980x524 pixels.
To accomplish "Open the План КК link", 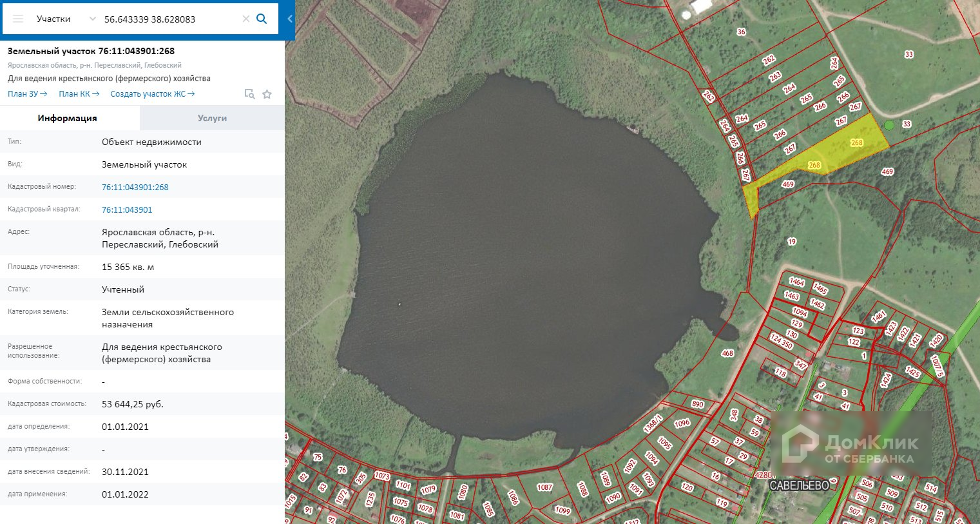I will [79, 94].
